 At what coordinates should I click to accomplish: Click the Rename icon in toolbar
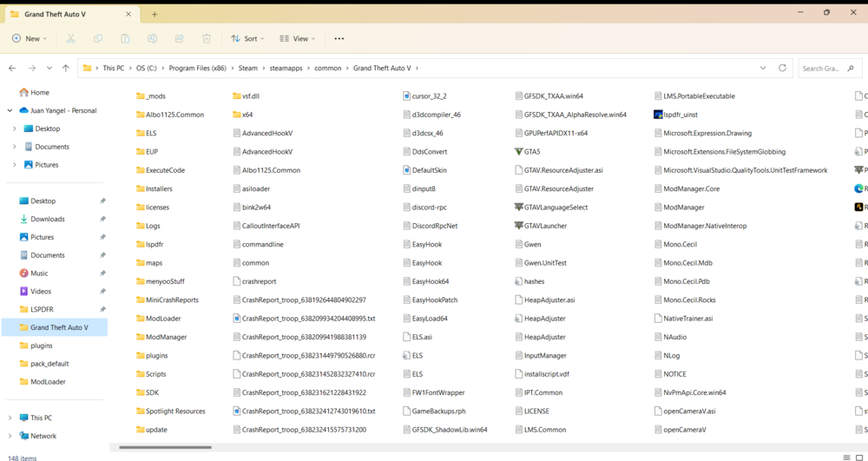152,39
